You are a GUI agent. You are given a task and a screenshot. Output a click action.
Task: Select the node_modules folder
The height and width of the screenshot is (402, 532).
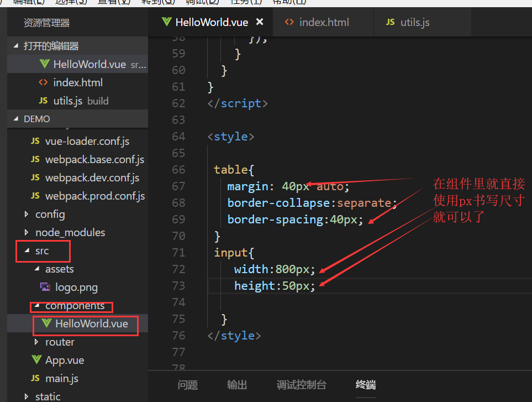click(70, 233)
